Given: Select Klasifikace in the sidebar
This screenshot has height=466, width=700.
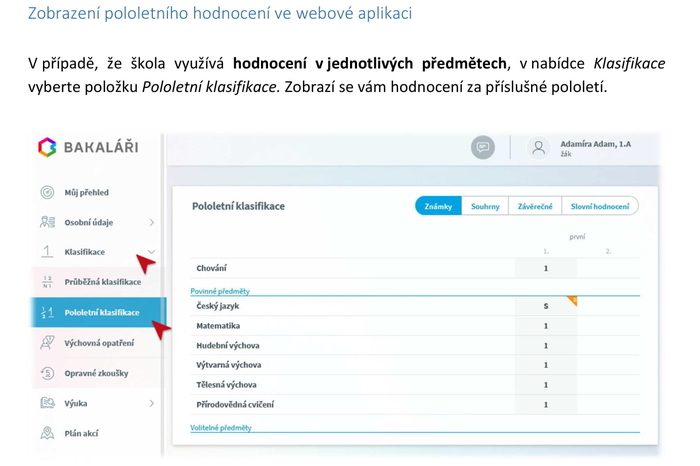Looking at the screenshot, I should 85,252.
